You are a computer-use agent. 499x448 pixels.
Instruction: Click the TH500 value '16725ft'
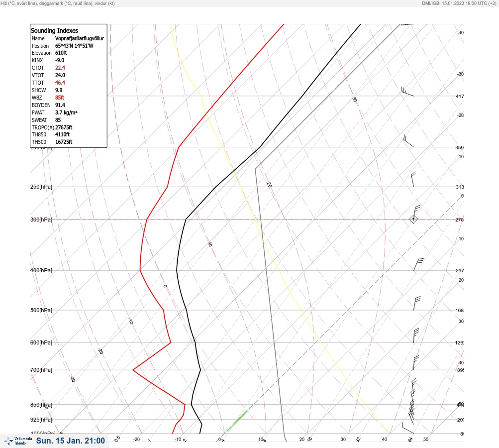(64, 142)
